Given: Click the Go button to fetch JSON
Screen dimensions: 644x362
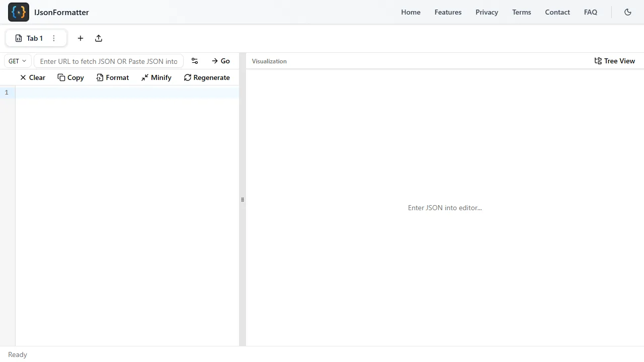Looking at the screenshot, I should pos(221,61).
